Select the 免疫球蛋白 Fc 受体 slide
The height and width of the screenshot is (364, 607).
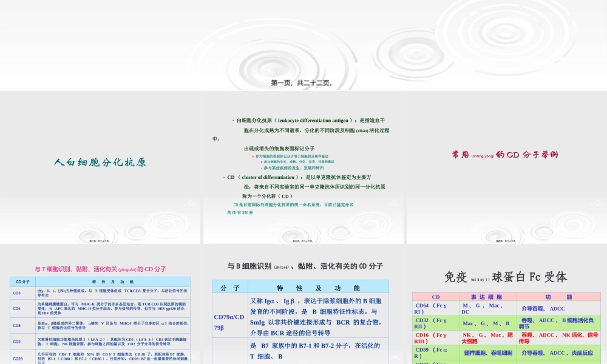pyautogui.click(x=506, y=276)
